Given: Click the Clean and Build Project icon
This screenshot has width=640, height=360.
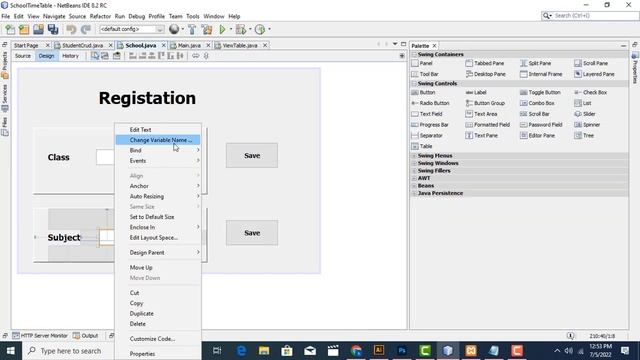Looking at the screenshot, I should (x=207, y=29).
